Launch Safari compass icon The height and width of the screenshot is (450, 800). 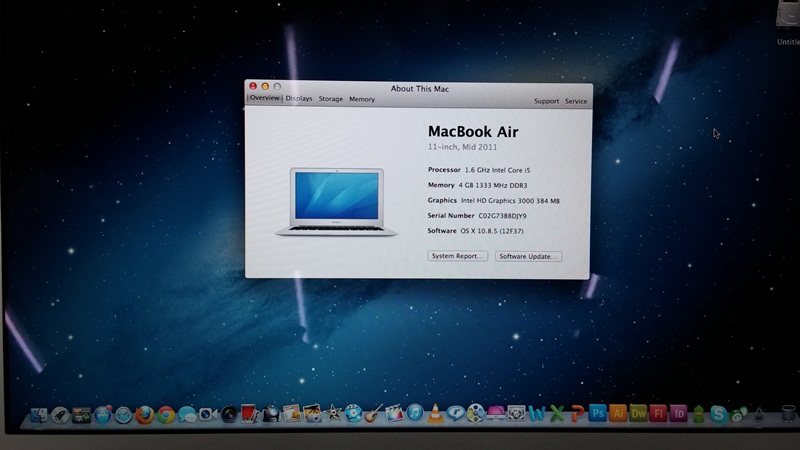(123, 415)
